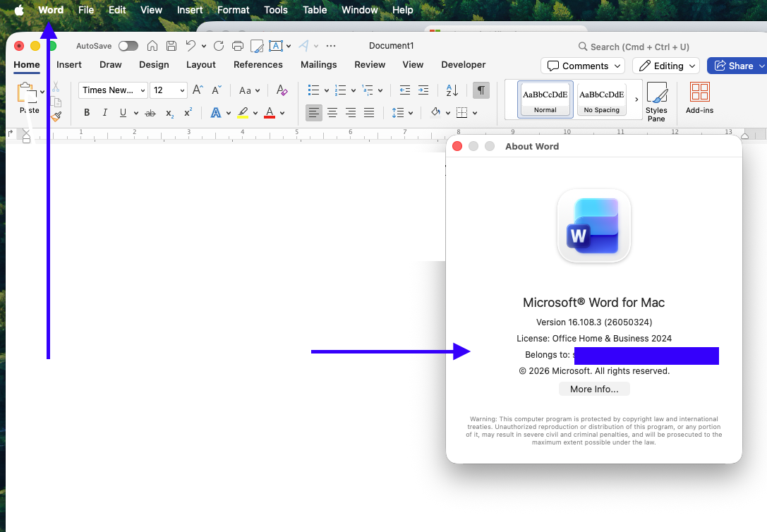Apply strikethrough to text
Screen dimensions: 767x532
(150, 113)
